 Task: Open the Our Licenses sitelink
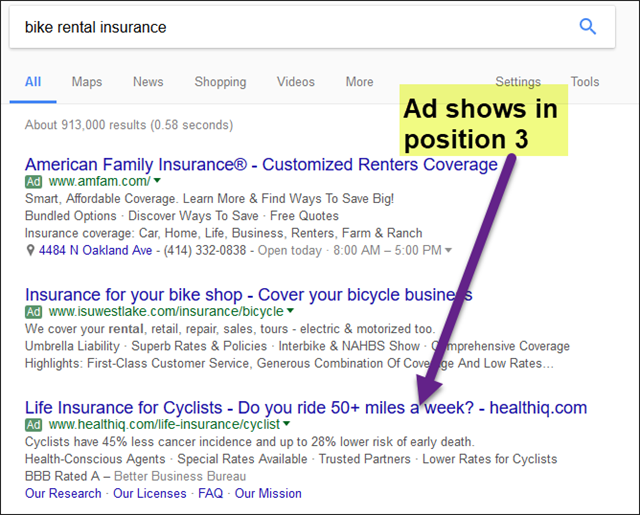click(x=150, y=493)
